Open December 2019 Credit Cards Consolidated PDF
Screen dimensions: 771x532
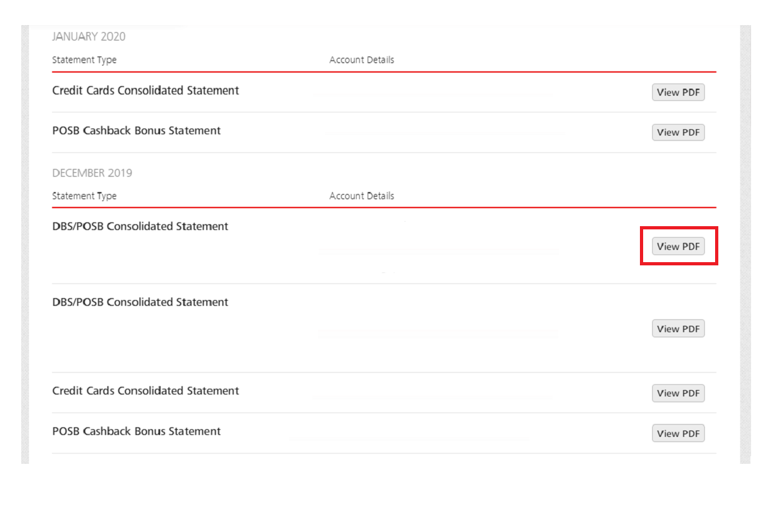[678, 393]
